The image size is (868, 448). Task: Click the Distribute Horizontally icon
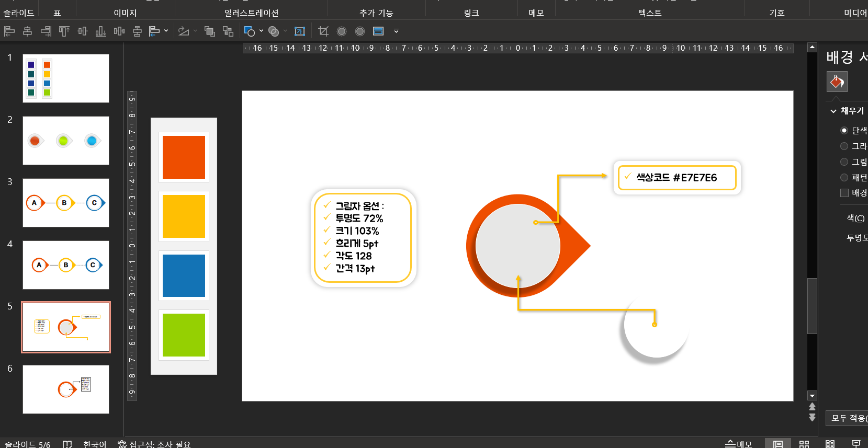pos(119,31)
